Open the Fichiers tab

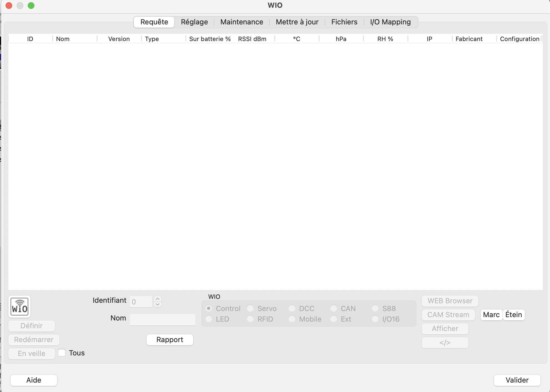click(x=344, y=22)
